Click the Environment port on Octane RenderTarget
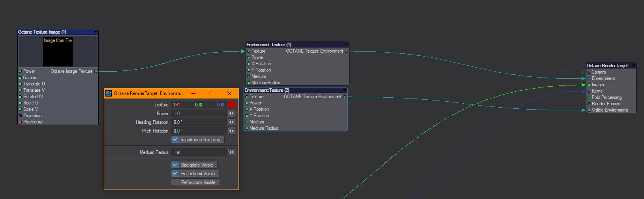The height and width of the screenshot is (199, 644). click(x=589, y=79)
